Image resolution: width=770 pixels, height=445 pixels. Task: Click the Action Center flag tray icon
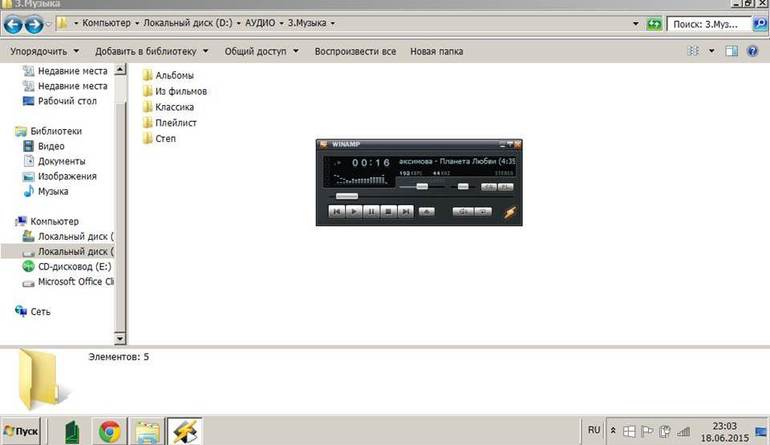(647, 431)
